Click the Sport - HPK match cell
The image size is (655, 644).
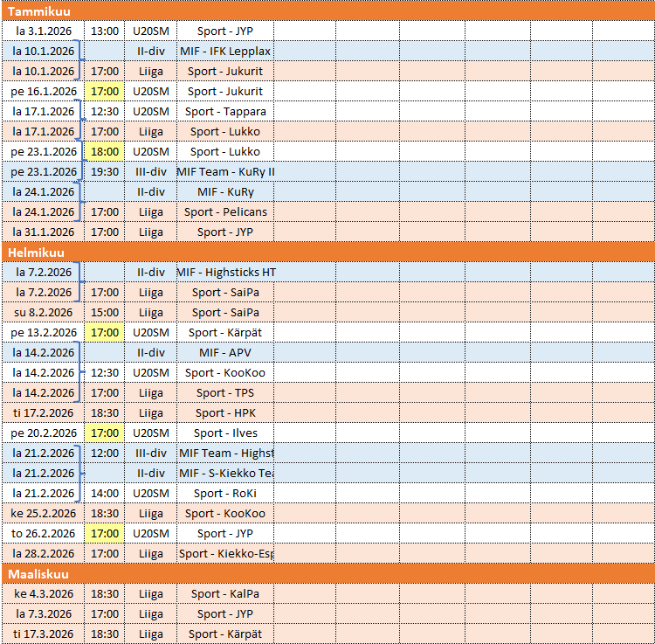tap(225, 412)
